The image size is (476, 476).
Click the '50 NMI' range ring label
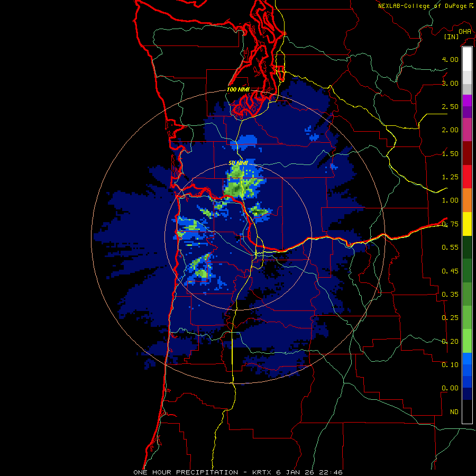[x=238, y=163]
